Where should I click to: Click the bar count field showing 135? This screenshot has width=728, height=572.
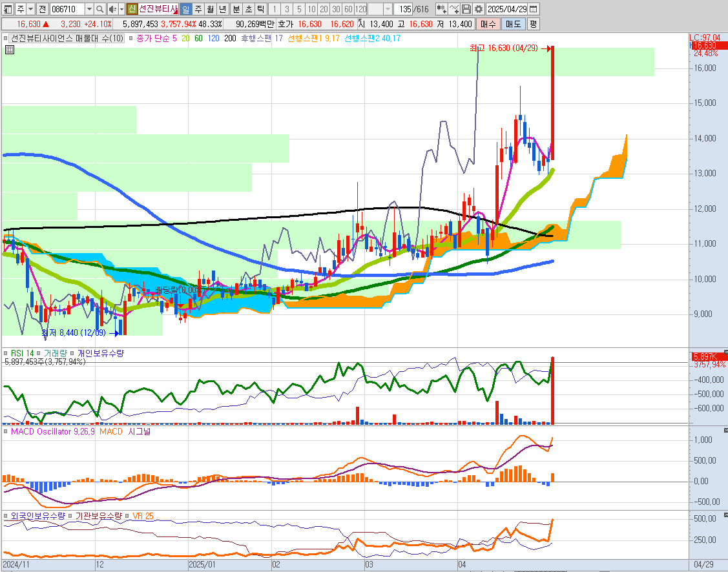coord(404,9)
